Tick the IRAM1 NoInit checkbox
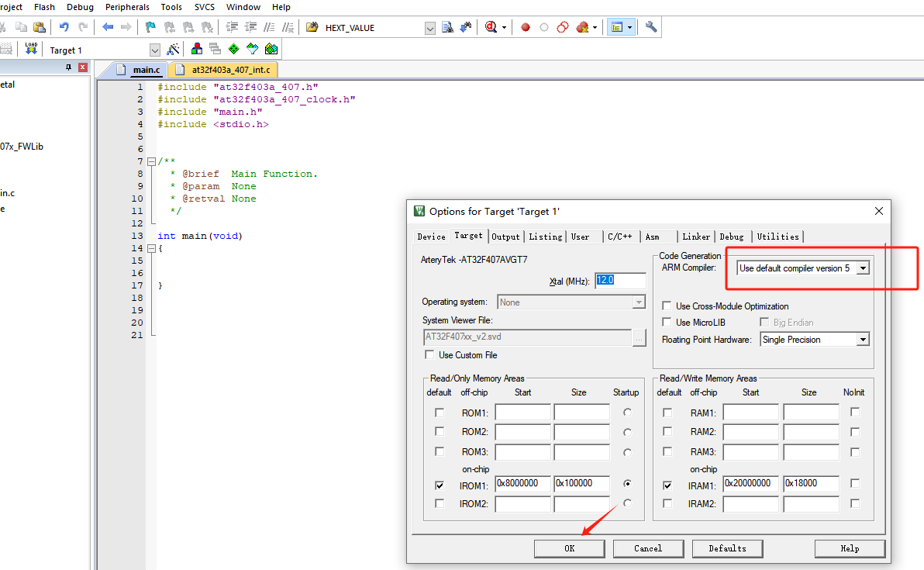 (x=855, y=483)
